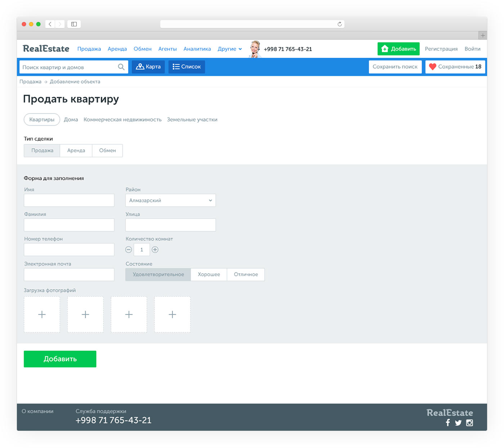Toggle the browser sidebar icon
The height and width of the screenshot is (448, 504).
point(74,24)
